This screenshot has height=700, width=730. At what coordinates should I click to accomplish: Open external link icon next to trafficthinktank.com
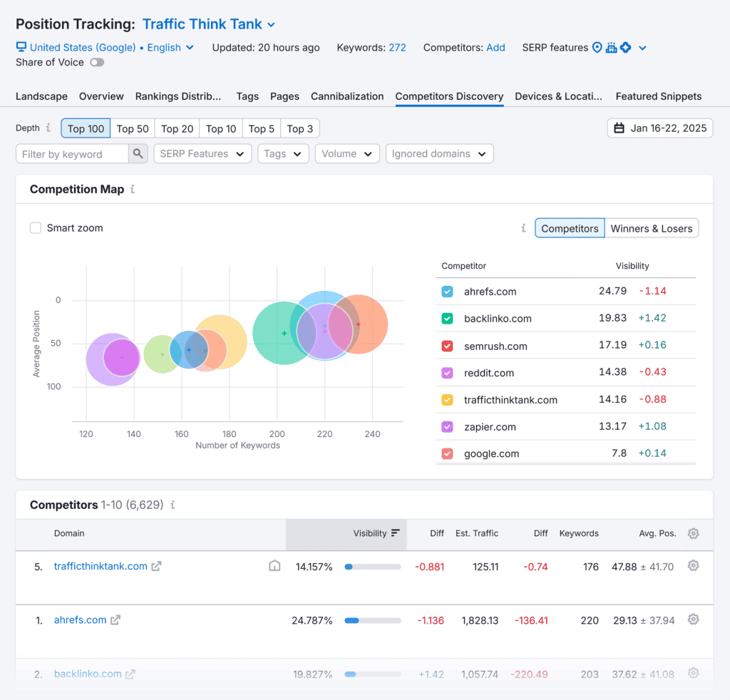[x=156, y=567]
